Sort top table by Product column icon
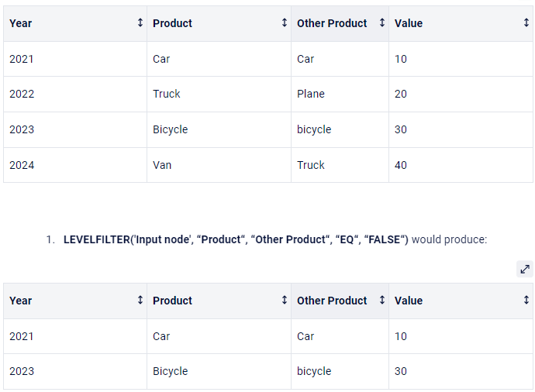This screenshot has width=535, height=392. point(285,22)
